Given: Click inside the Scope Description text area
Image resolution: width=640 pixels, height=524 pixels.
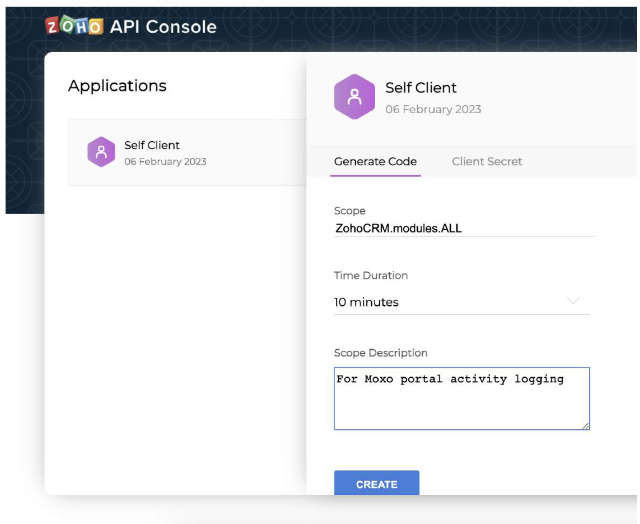Looking at the screenshot, I should (x=462, y=398).
